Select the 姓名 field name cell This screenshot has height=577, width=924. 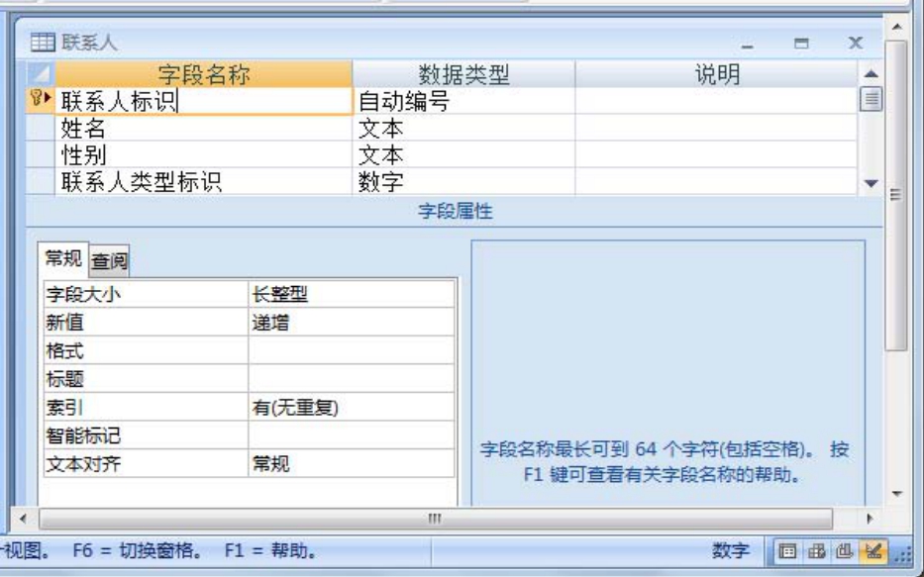tap(203, 128)
